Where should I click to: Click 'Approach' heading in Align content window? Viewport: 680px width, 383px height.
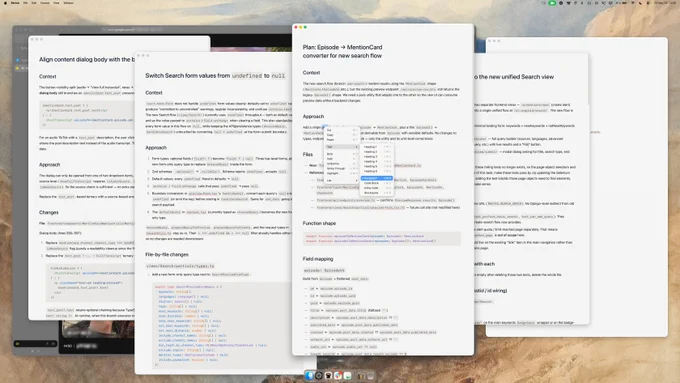click(49, 164)
